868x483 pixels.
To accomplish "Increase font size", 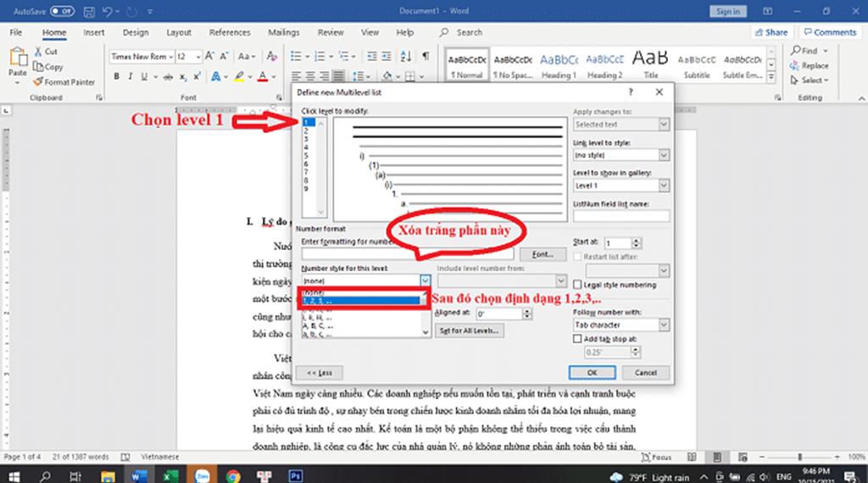I will click(210, 56).
